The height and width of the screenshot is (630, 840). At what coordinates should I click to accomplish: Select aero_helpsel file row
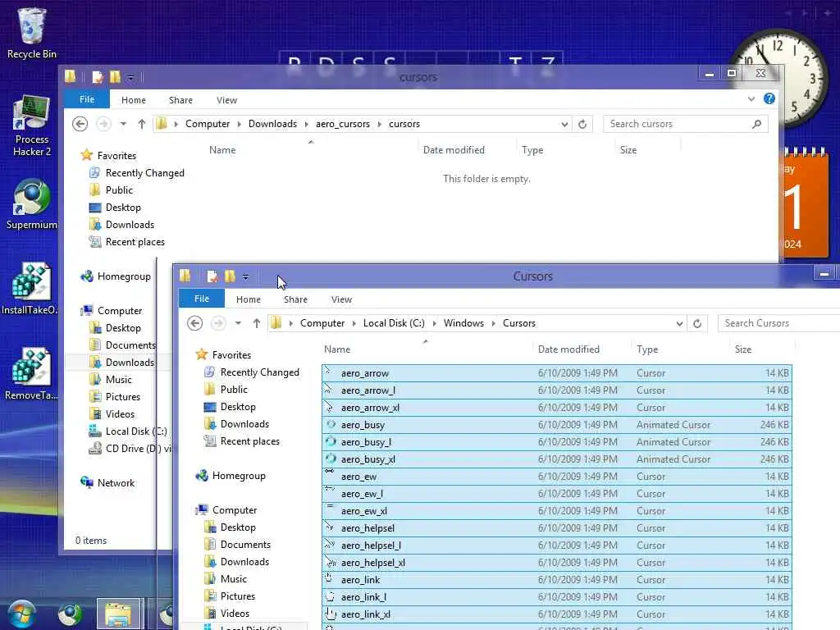pyautogui.click(x=557, y=527)
